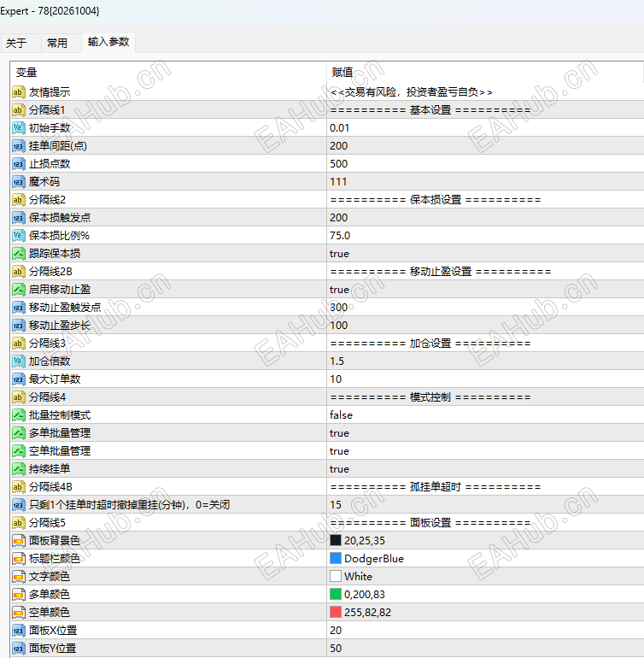Click the 变量 column header
This screenshot has height=658, width=644.
(26, 72)
